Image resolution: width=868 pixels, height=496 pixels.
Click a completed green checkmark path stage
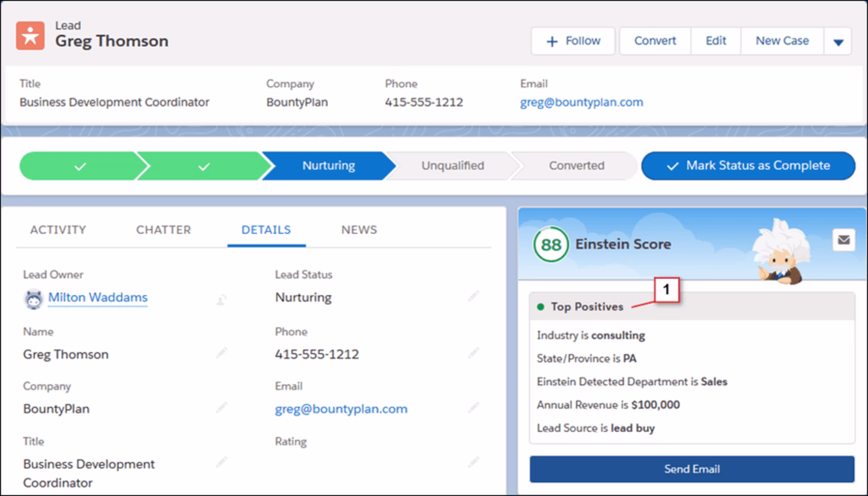click(x=79, y=165)
